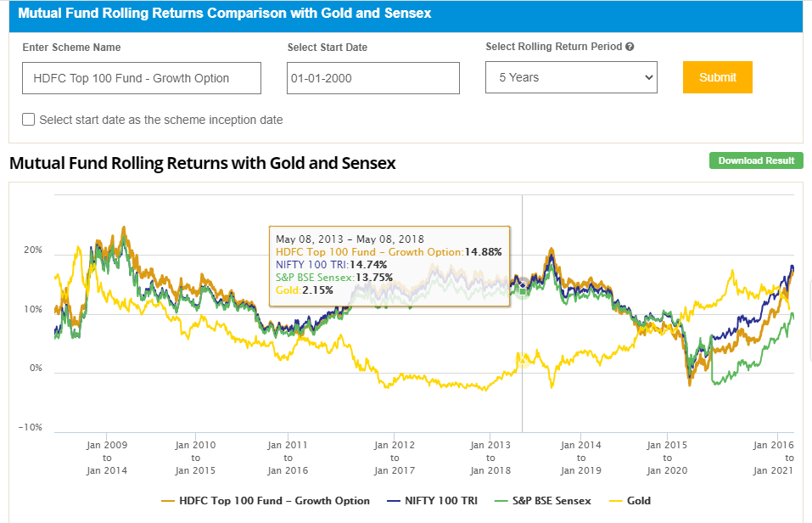Click the tooltip S&P BSE Sensex value 13.75%
This screenshot has height=523, width=812.
pyautogui.click(x=374, y=278)
